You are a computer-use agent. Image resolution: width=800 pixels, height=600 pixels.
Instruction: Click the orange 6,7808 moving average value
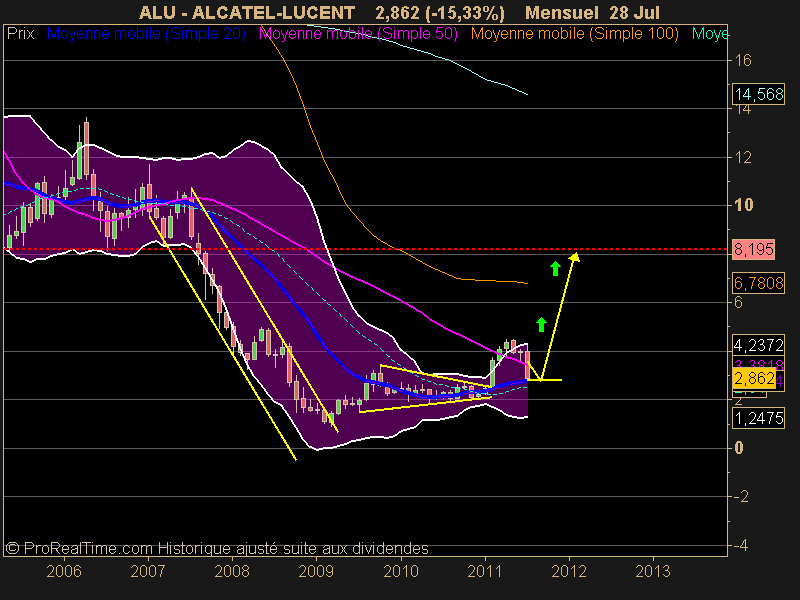click(759, 283)
